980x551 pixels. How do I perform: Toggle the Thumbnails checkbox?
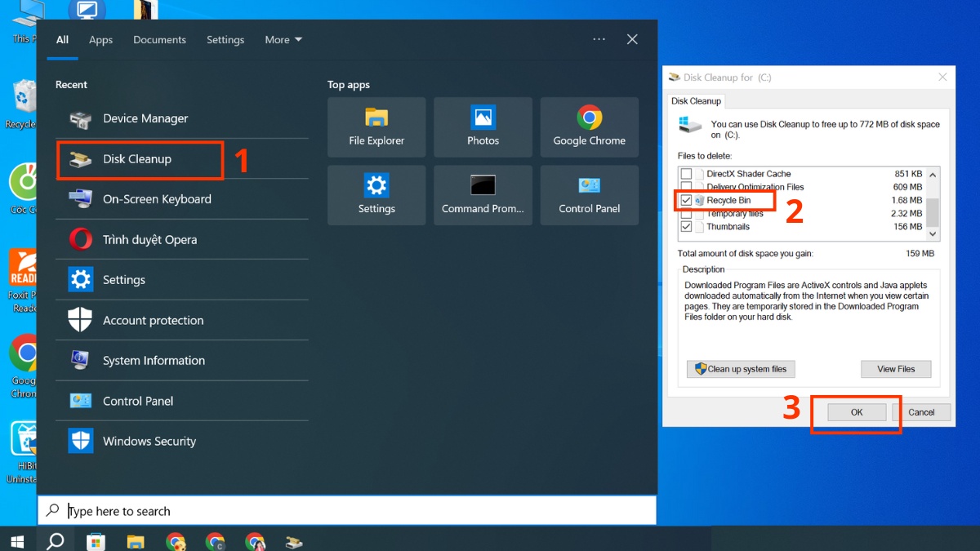tap(686, 227)
